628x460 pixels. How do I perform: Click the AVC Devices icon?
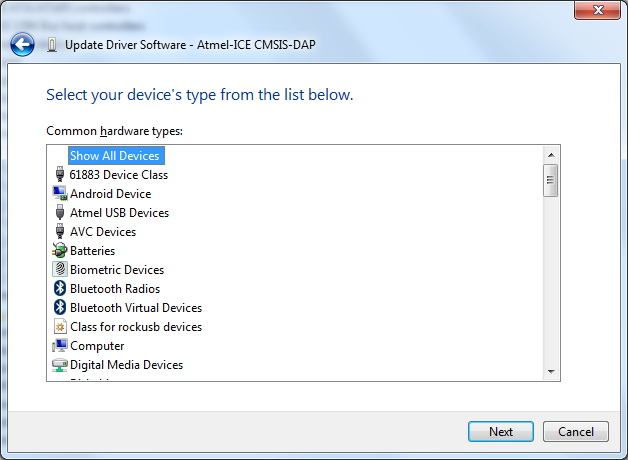pyautogui.click(x=59, y=232)
